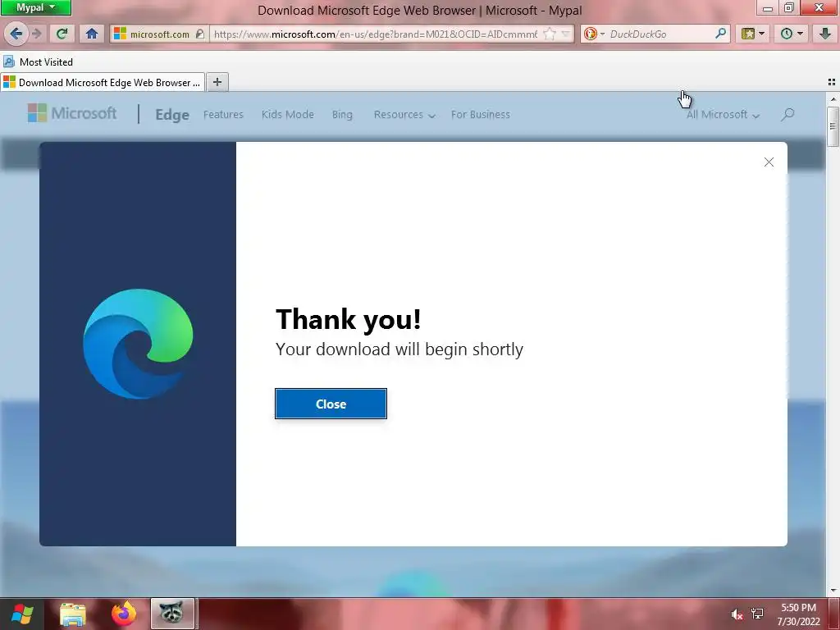The width and height of the screenshot is (840, 630).
Task: Click the site search magnifier icon
Action: point(787,114)
